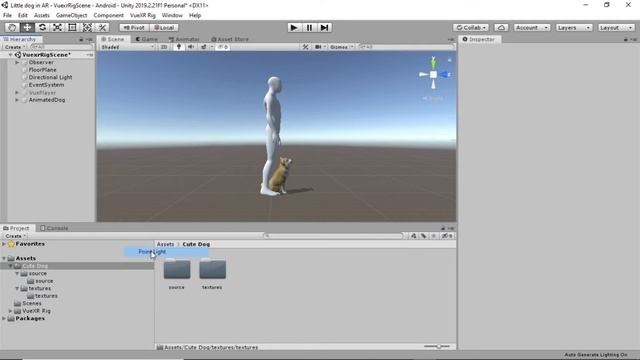Open the textures folder thumbnail

tap(212, 269)
